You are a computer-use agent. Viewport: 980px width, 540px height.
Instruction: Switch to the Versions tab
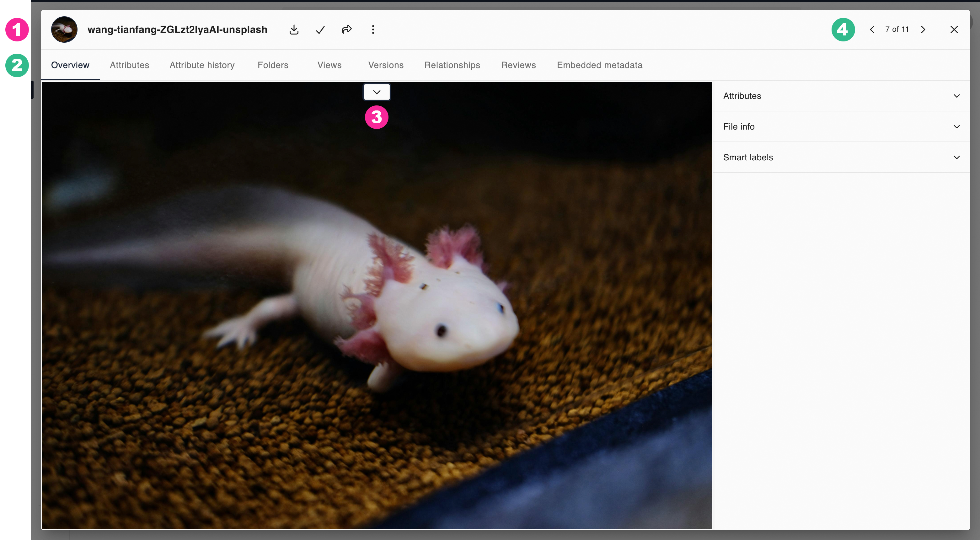(386, 65)
